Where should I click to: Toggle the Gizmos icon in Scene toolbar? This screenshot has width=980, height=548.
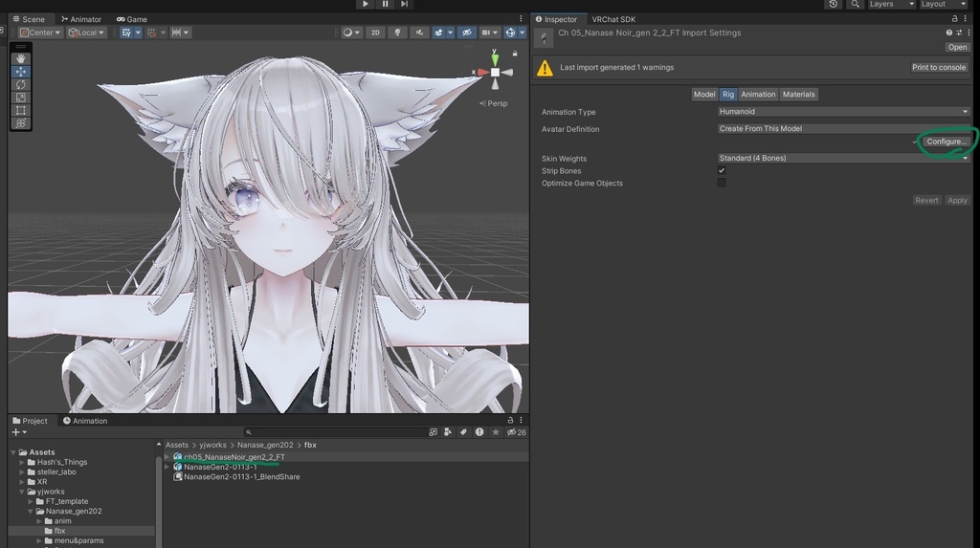(x=511, y=33)
